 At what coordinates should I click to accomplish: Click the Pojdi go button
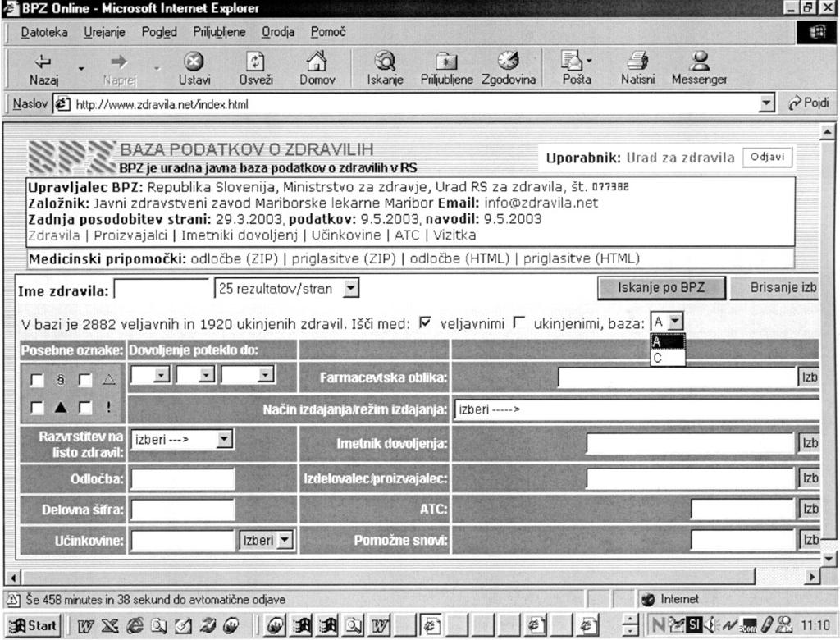point(809,103)
